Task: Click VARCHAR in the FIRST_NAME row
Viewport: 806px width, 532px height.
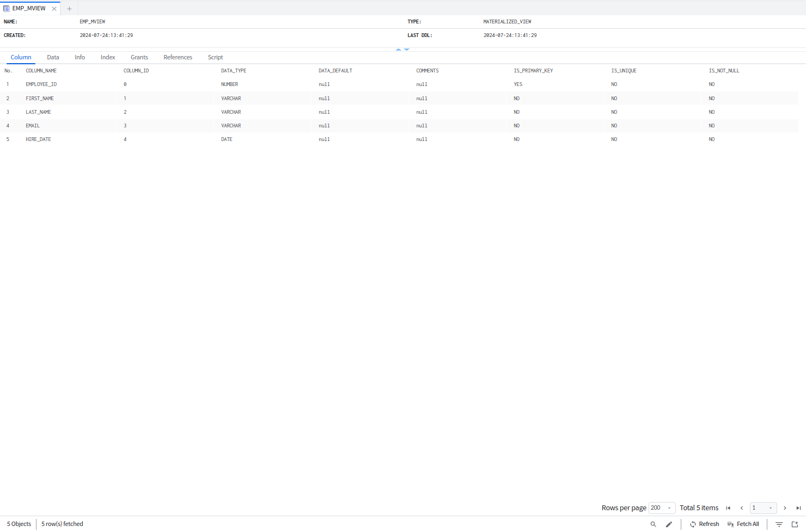Action: [231, 99]
